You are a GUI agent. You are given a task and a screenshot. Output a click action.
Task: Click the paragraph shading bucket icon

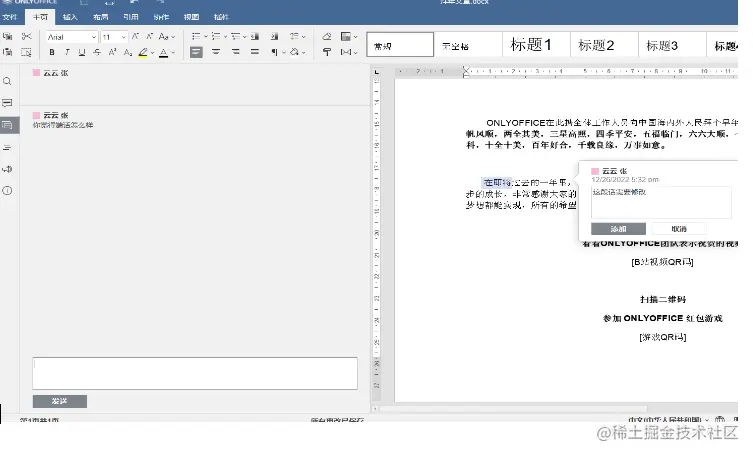click(294, 52)
